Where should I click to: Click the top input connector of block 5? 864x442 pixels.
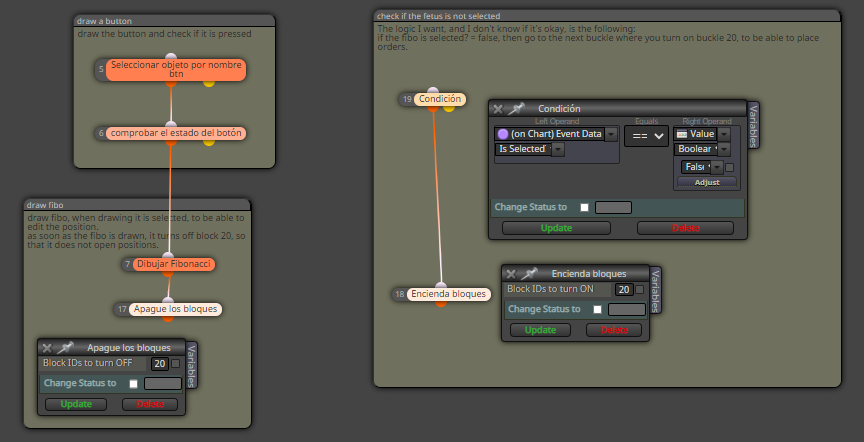pos(171,57)
